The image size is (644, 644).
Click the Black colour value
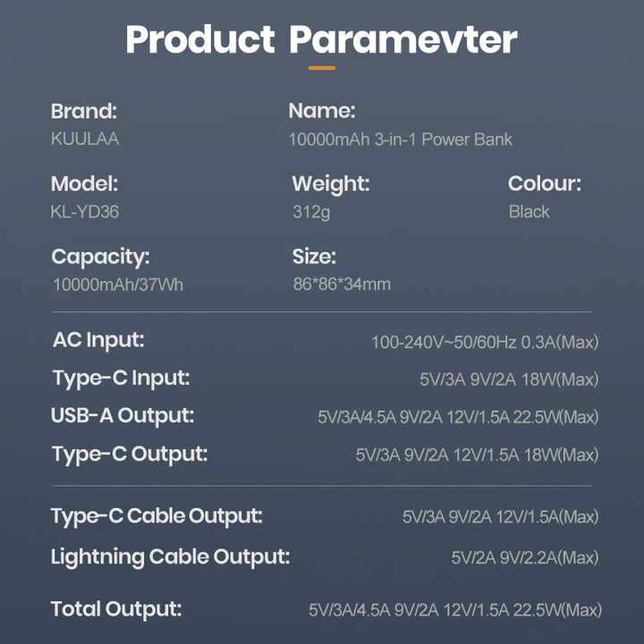(x=529, y=212)
